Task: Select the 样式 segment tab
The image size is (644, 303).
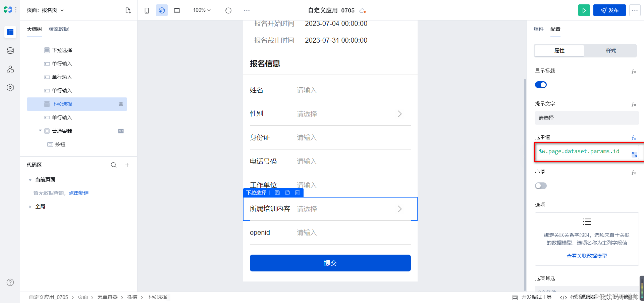Action: click(x=611, y=51)
